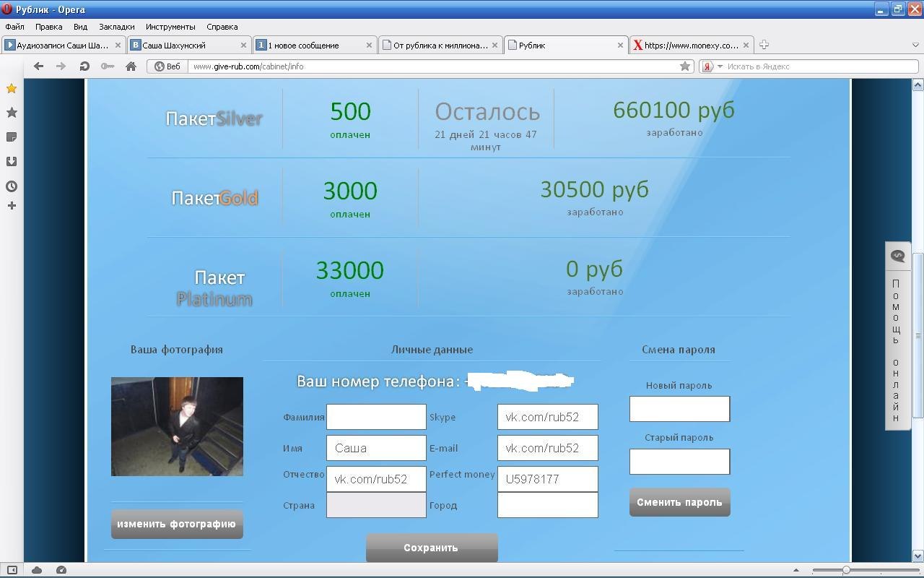Close the Рублик tab
Screen dimensions: 924x578
tap(620, 45)
